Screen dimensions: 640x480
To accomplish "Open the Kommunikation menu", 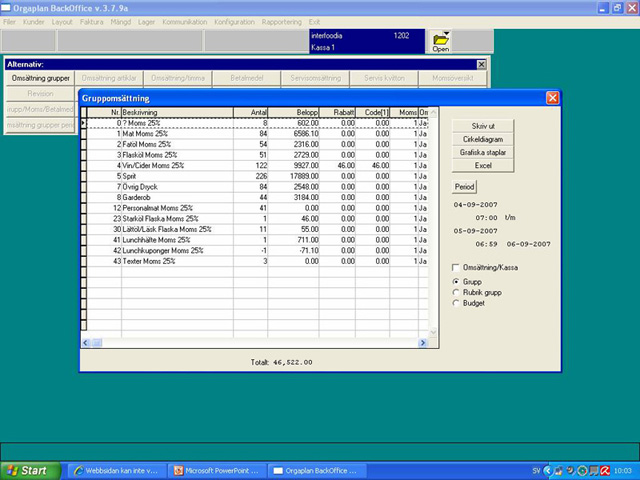I will 184,22.
